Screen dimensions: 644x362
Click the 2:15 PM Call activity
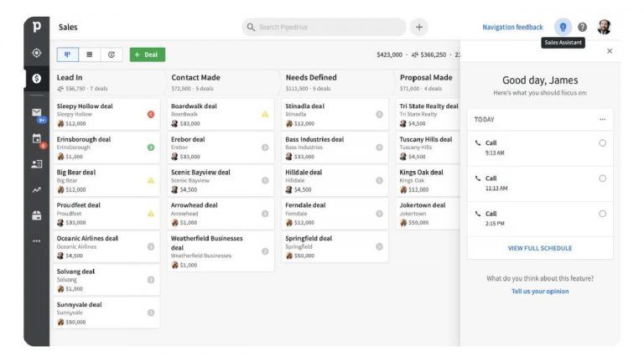pos(540,219)
